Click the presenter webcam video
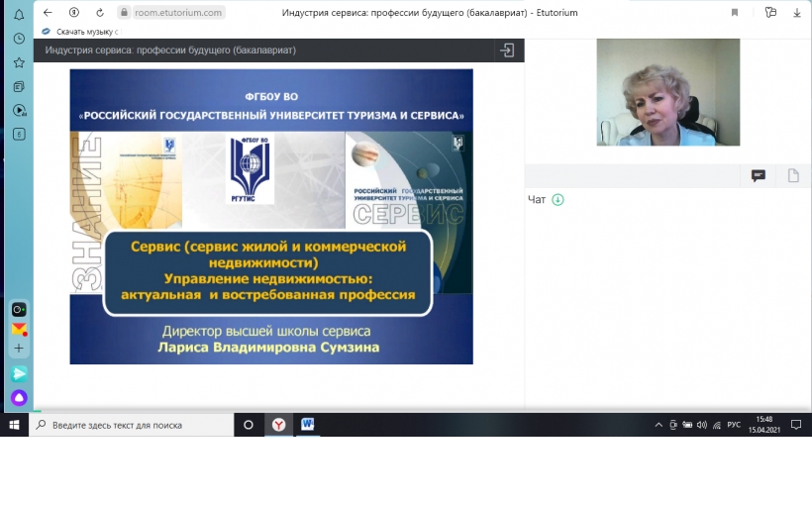This screenshot has height=507, width=812. click(x=668, y=92)
